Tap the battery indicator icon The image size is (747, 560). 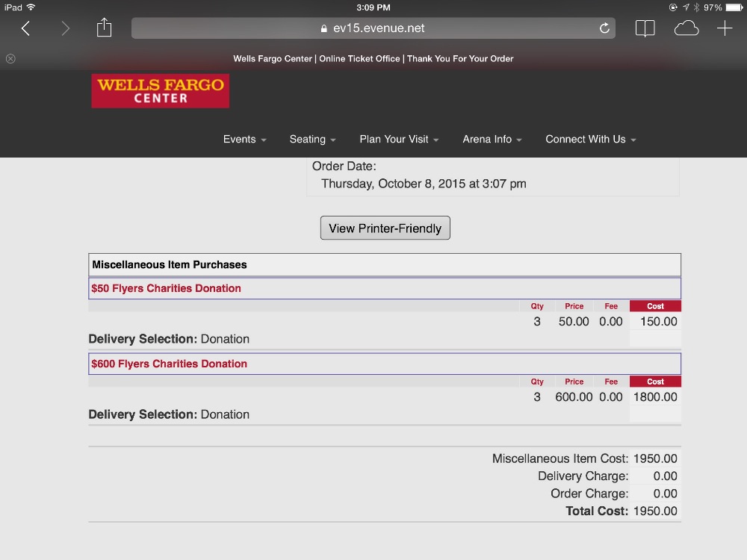(x=734, y=7)
